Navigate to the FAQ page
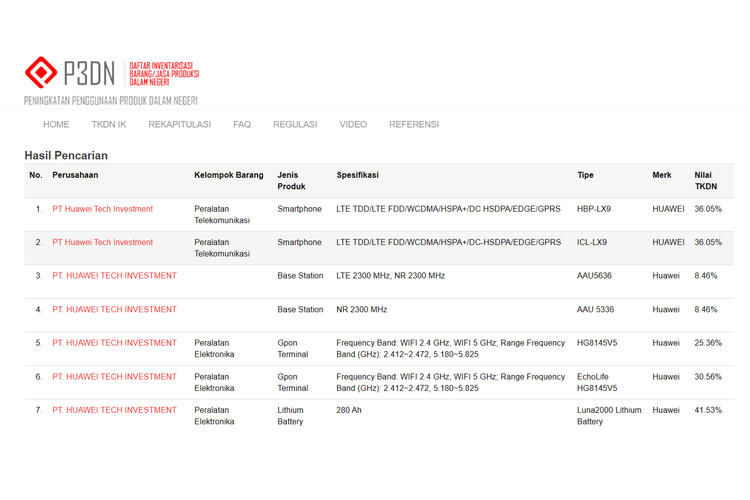 point(242,125)
